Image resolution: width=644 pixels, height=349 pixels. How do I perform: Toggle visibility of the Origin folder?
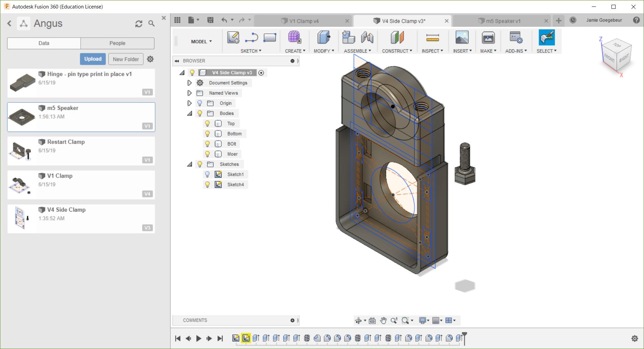pyautogui.click(x=200, y=103)
